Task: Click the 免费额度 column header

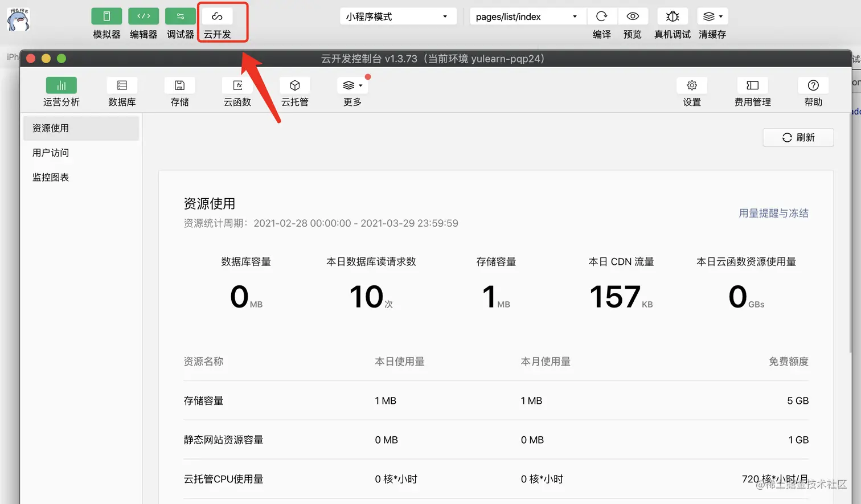Action: pos(789,362)
